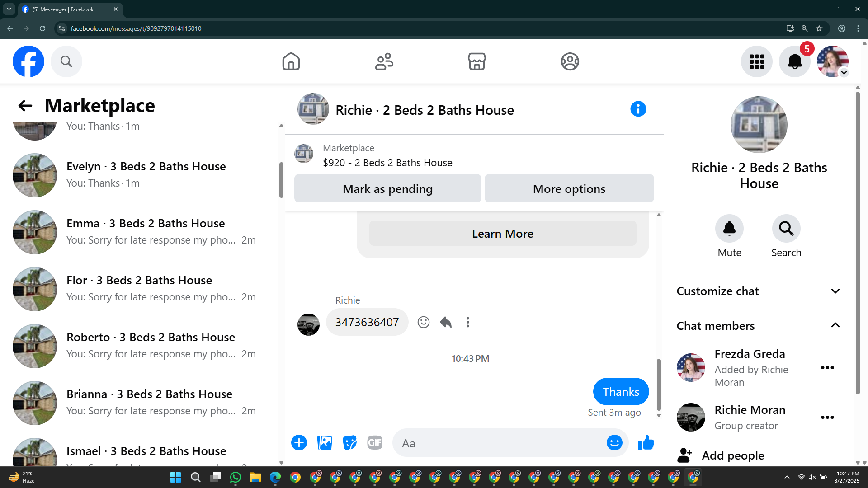Viewport: 868px width, 488px height.
Task: Bookmark this page with star icon
Action: point(819,28)
